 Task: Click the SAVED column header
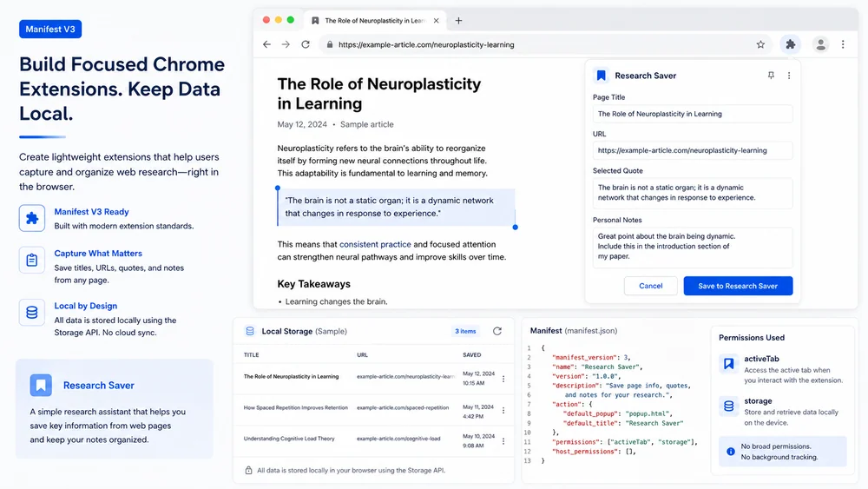click(471, 355)
